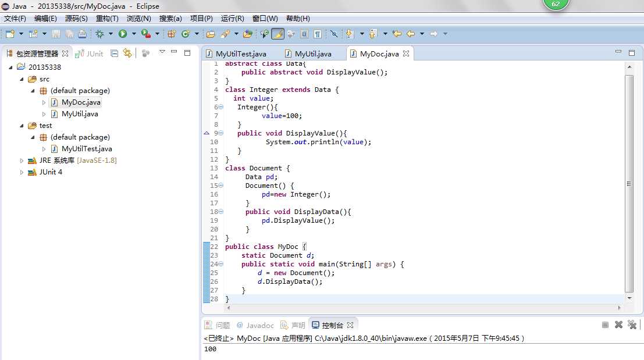Expand MyUtilTest.java tree node
The image size is (644, 360).
(x=44, y=149)
